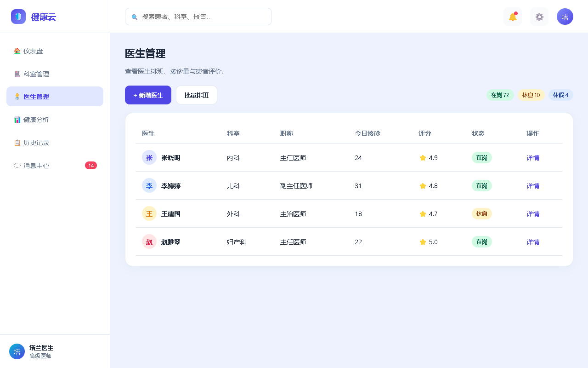Viewport: 588px width, 368px height.
Task: Click the 批量排班 button
Action: [197, 95]
